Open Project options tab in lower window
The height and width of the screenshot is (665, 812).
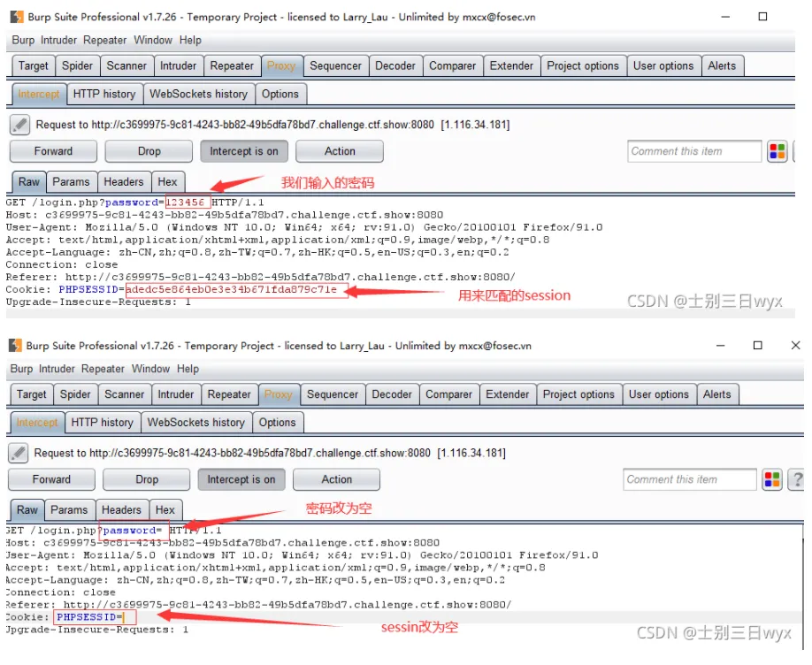point(578,394)
